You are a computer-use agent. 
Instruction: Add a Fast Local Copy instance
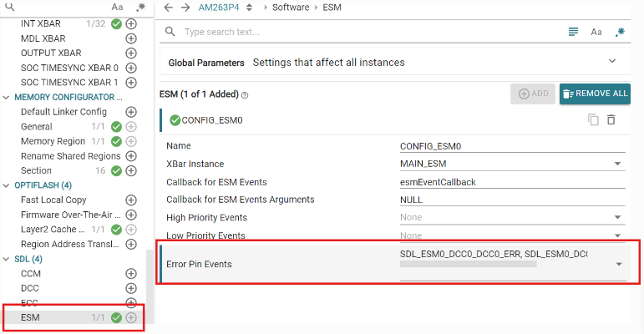pyautogui.click(x=131, y=200)
